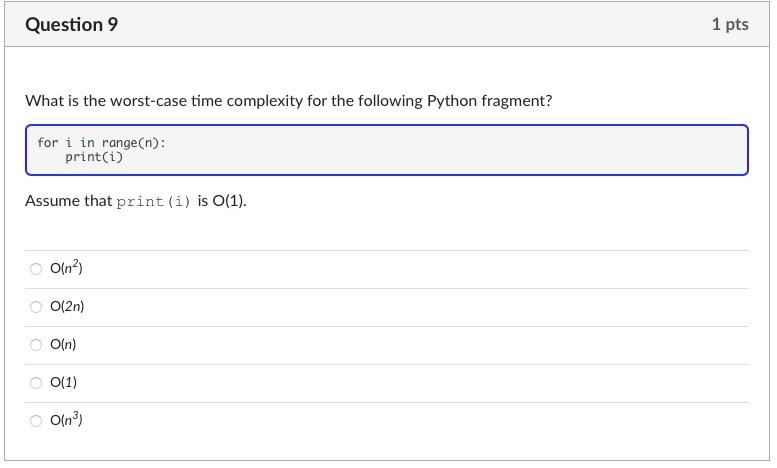
Task: Click the O(n²) answer label text
Action: (66, 268)
